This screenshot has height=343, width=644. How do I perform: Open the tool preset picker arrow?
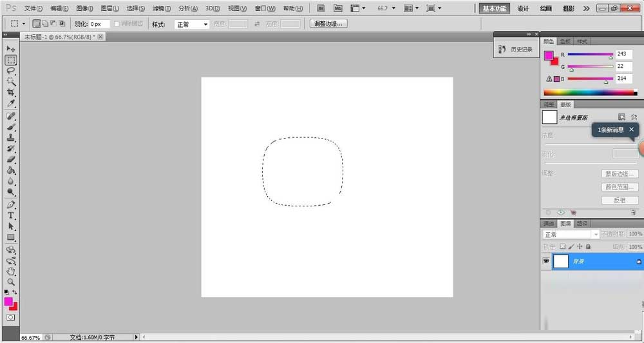pyautogui.click(x=24, y=24)
